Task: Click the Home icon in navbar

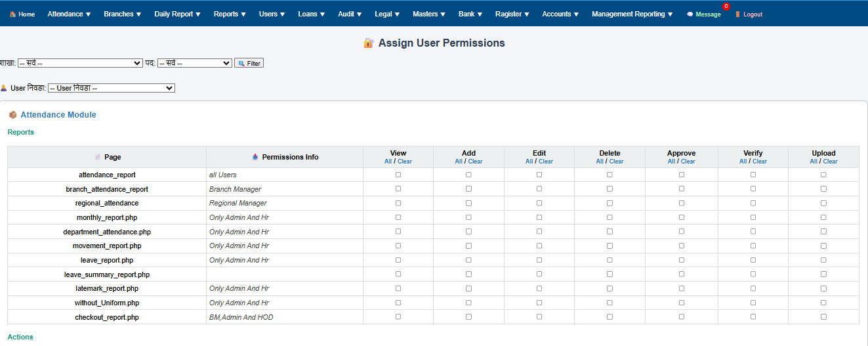Action: [12, 14]
